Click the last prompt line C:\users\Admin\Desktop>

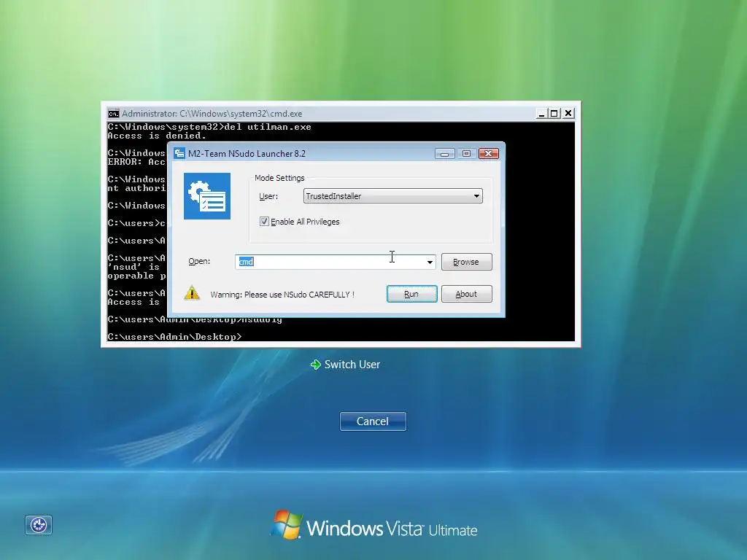[x=174, y=337]
